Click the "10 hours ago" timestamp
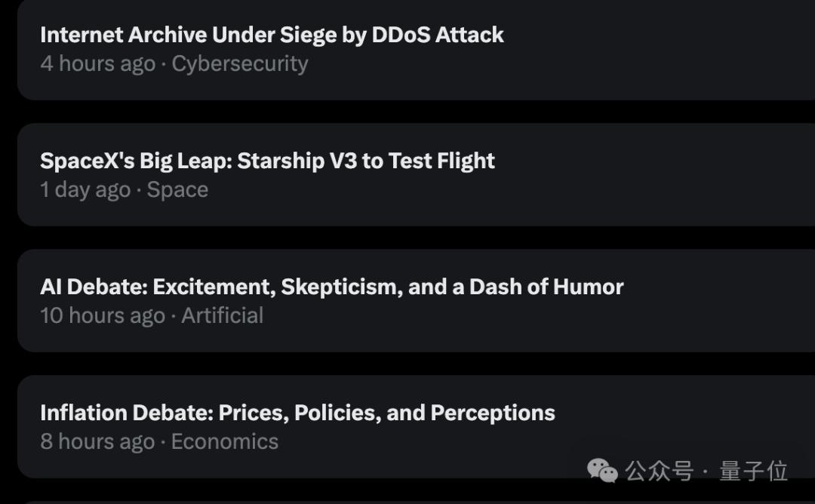 point(103,315)
